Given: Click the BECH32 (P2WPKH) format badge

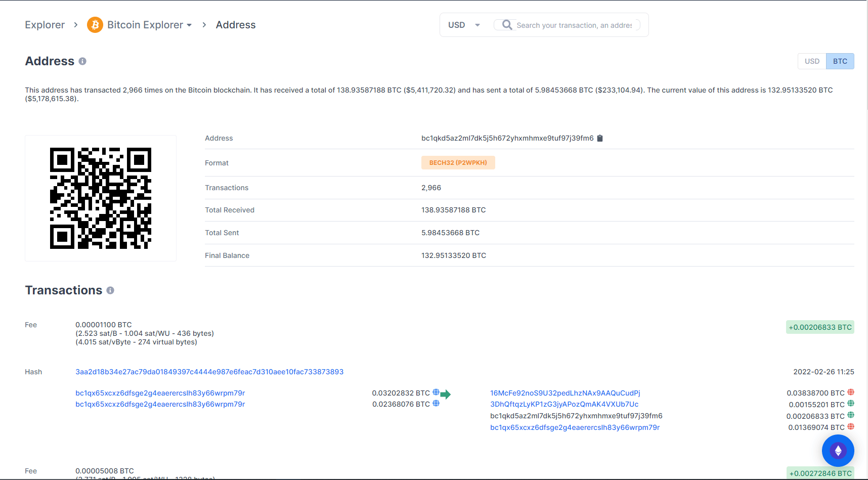Looking at the screenshot, I should pyautogui.click(x=458, y=163).
